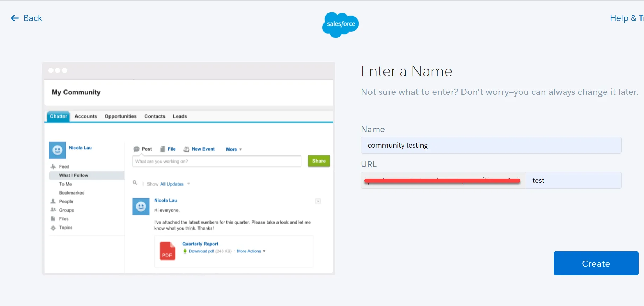Click the People icon in sidebar
This screenshot has width=644, height=306.
point(53,201)
